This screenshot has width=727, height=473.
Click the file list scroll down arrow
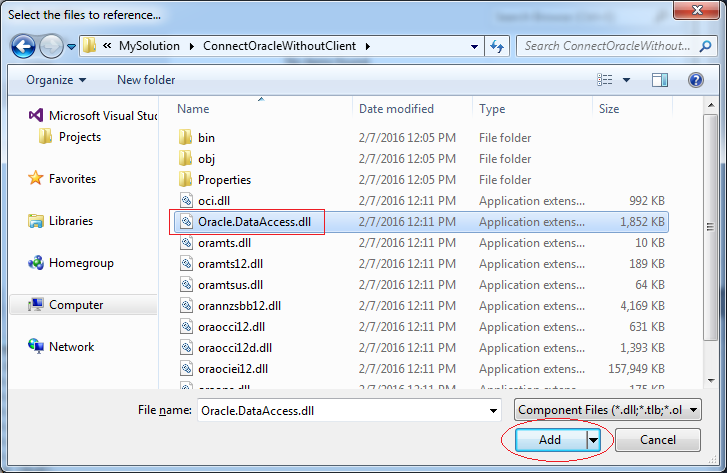[x=711, y=381]
